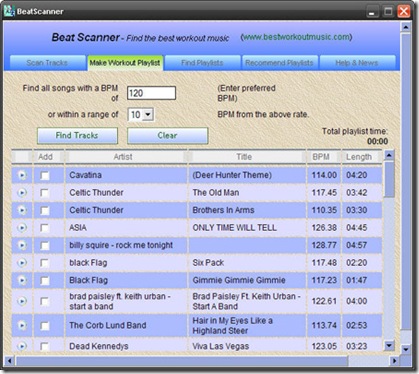419x374 pixels.
Task: Click the Find Tracks button
Action: [77, 136]
